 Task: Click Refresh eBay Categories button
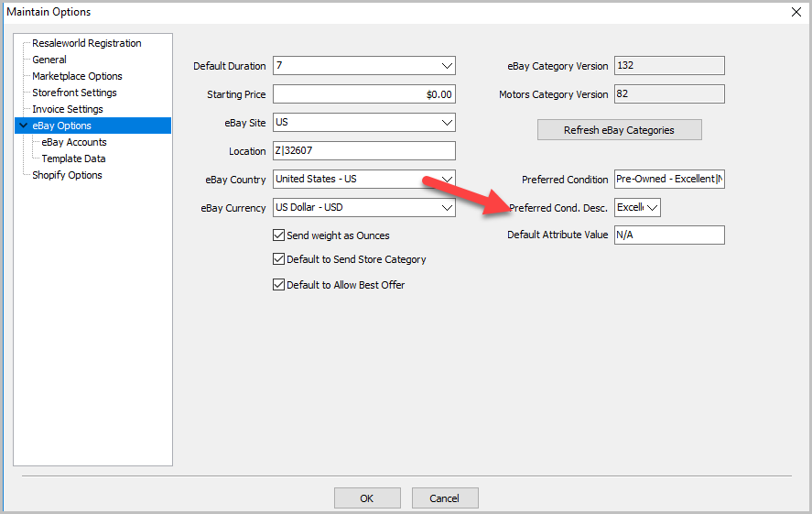[620, 130]
